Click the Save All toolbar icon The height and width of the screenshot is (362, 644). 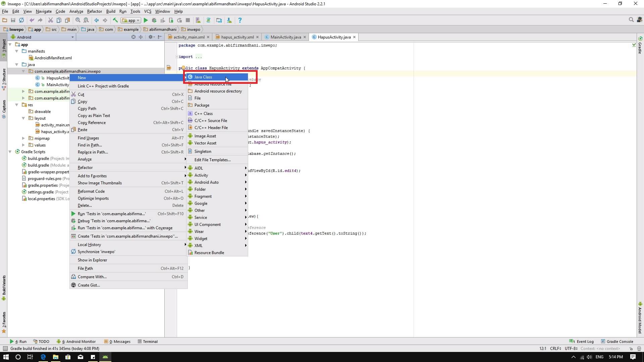point(13,20)
